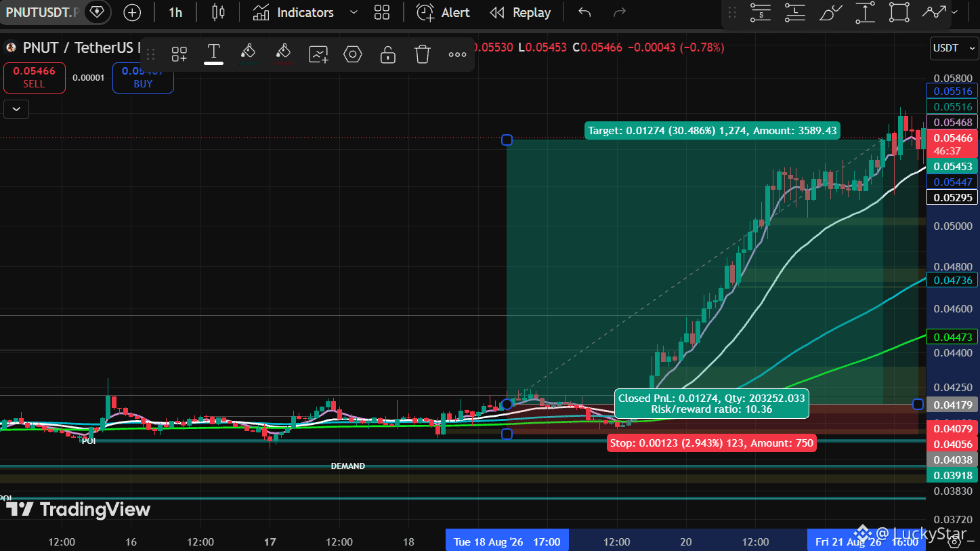This screenshot has width=980, height=551.
Task: Click the Stop 0.00123 loss label
Action: click(x=711, y=443)
